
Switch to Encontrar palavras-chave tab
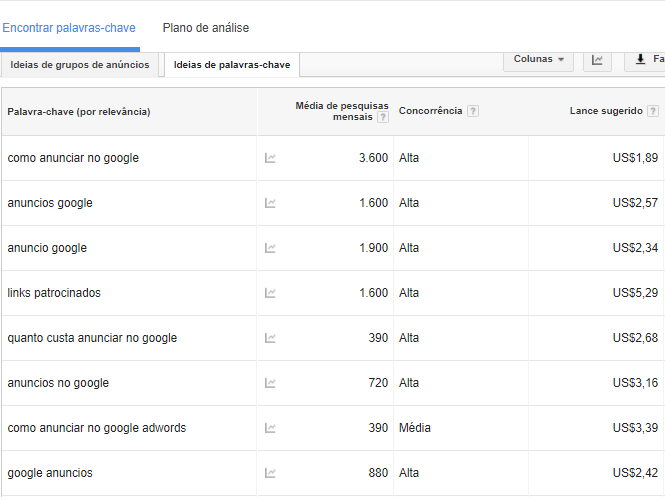(x=69, y=28)
